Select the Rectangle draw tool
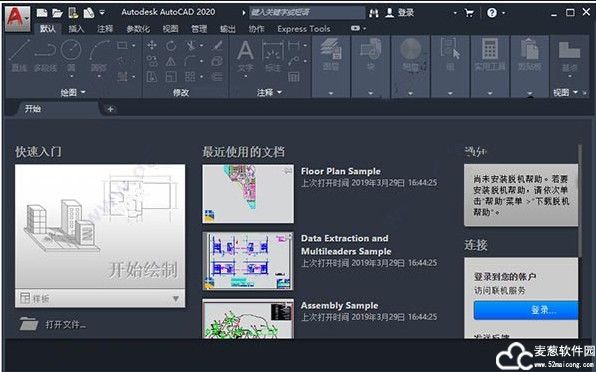 (x=123, y=46)
